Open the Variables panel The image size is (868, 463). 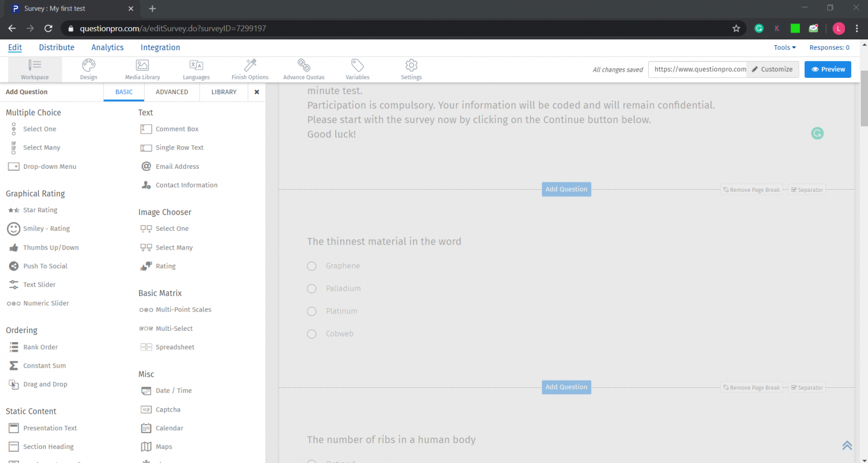pyautogui.click(x=357, y=69)
